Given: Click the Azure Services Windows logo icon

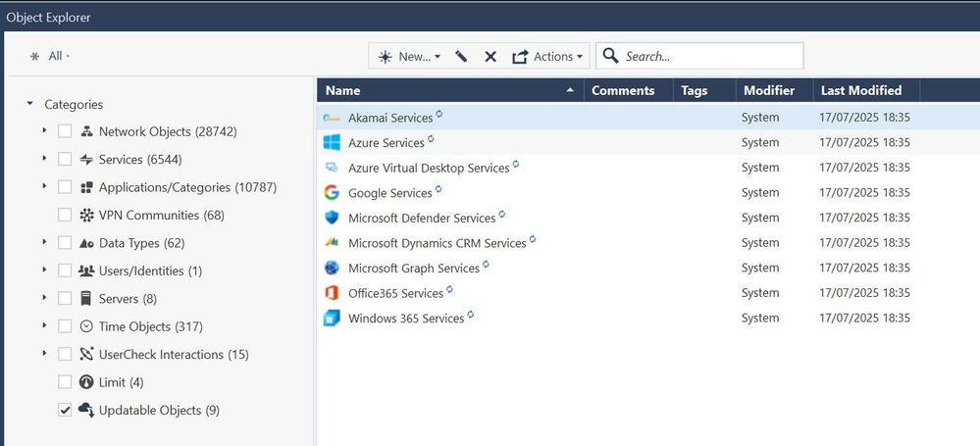Looking at the screenshot, I should tap(332, 142).
